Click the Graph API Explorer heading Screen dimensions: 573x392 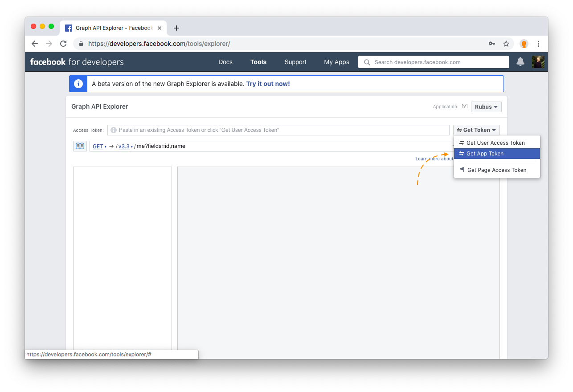click(100, 106)
